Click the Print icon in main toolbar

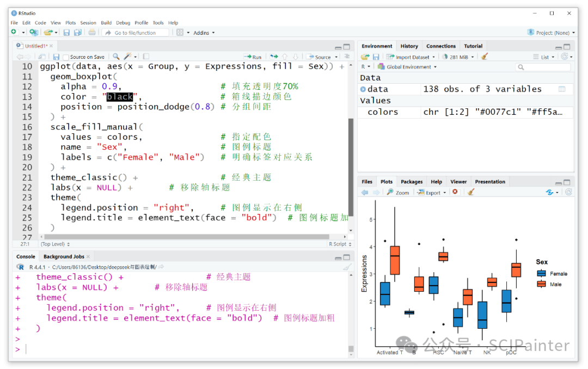coord(92,33)
